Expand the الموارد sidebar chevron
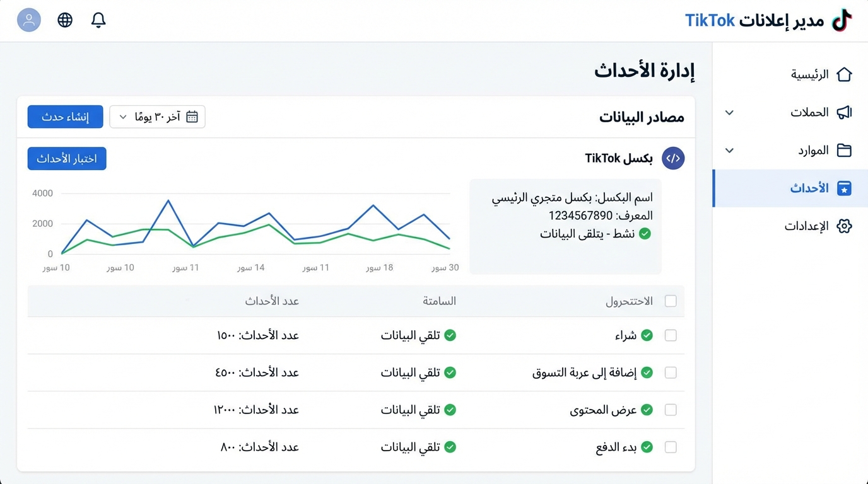 (x=729, y=151)
